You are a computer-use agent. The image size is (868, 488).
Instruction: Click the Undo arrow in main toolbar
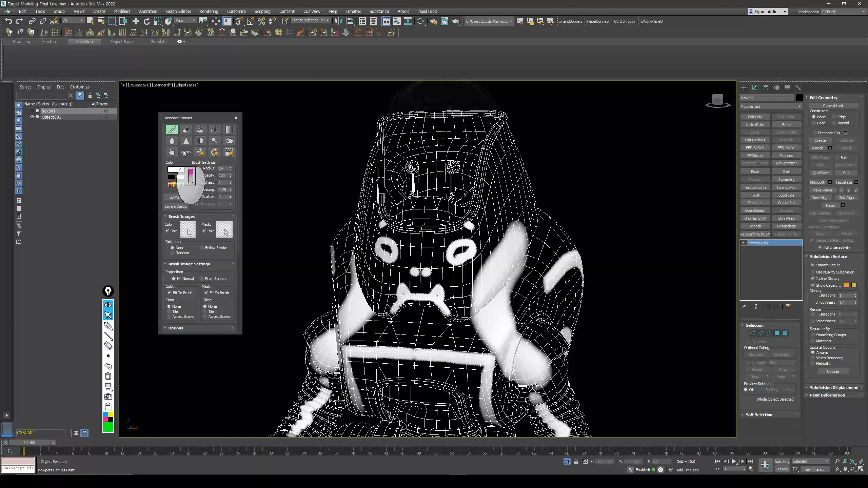[8, 21]
